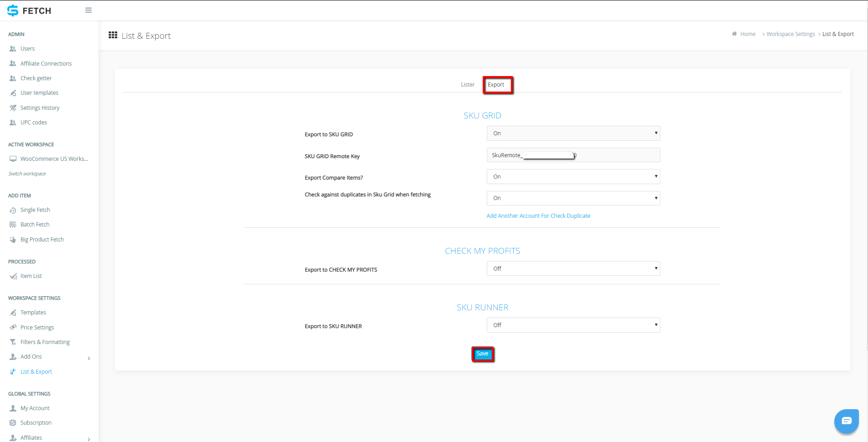Click Add Another Account For Check Duplicate
Image resolution: width=868 pixels, height=442 pixels.
(538, 216)
